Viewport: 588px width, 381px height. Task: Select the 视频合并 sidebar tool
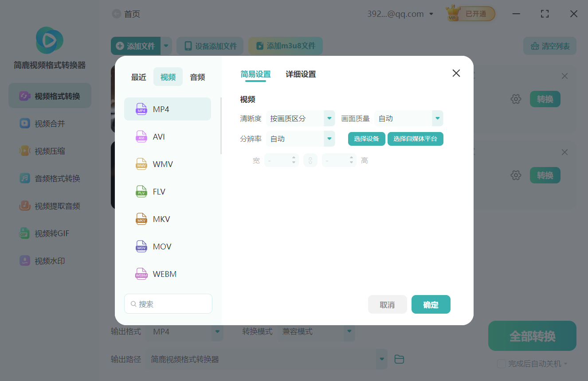(50, 123)
